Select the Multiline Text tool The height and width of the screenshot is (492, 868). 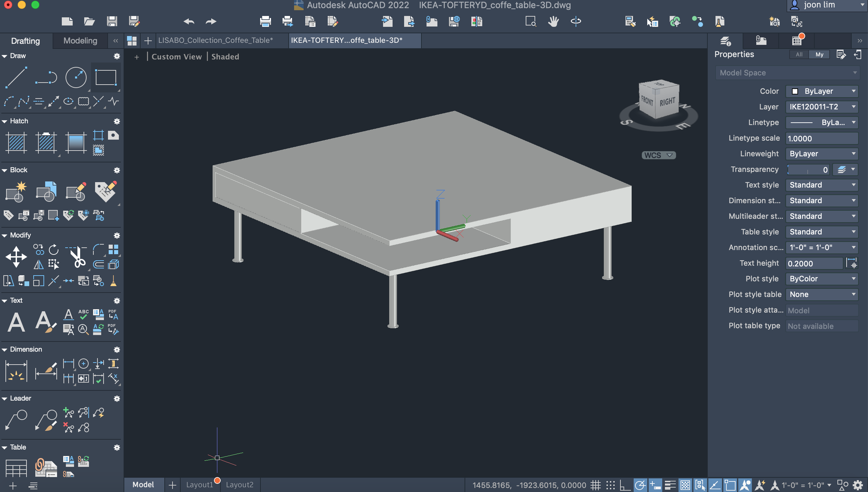click(x=16, y=321)
